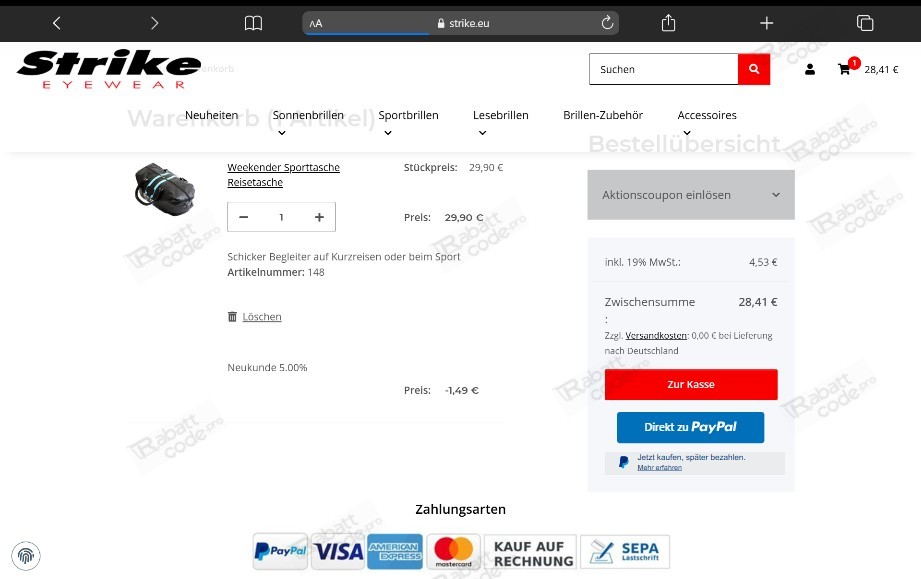Image resolution: width=921 pixels, height=579 pixels.
Task: Open a new tab with plus icon
Action: (767, 23)
